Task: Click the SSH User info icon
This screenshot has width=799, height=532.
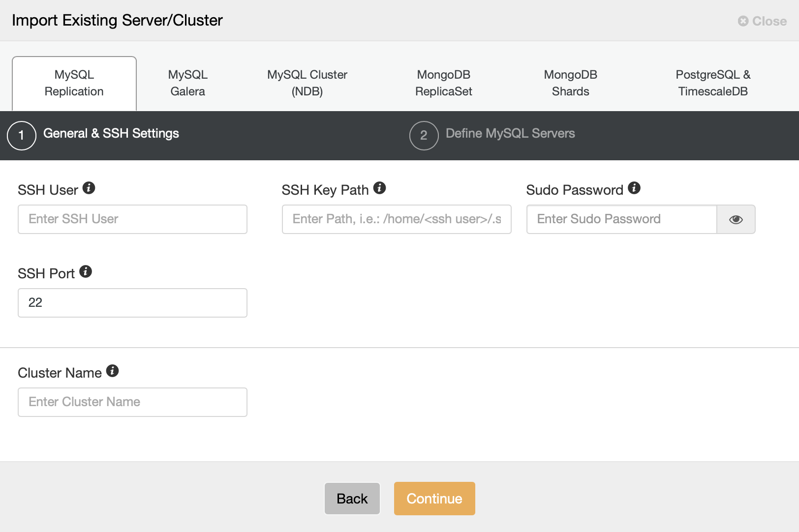Action: tap(89, 188)
